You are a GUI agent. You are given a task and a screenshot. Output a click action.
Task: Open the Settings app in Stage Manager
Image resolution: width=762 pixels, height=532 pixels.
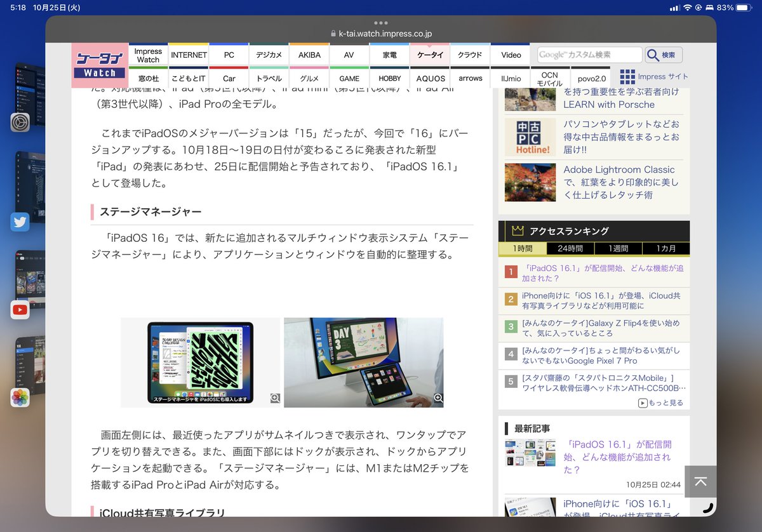tap(20, 122)
